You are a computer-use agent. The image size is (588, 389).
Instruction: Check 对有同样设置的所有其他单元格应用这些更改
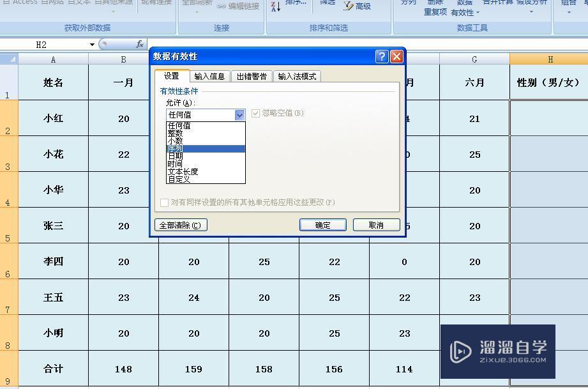(x=164, y=202)
